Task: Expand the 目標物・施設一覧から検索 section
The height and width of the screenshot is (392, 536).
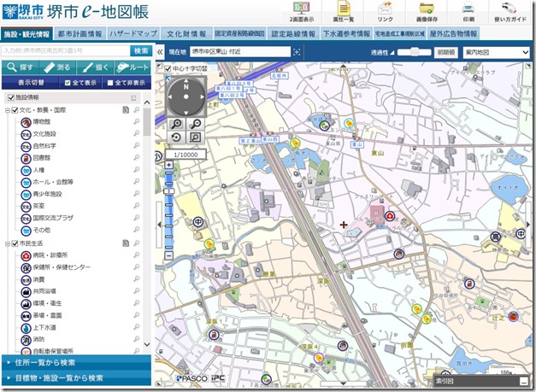Action: (x=76, y=378)
